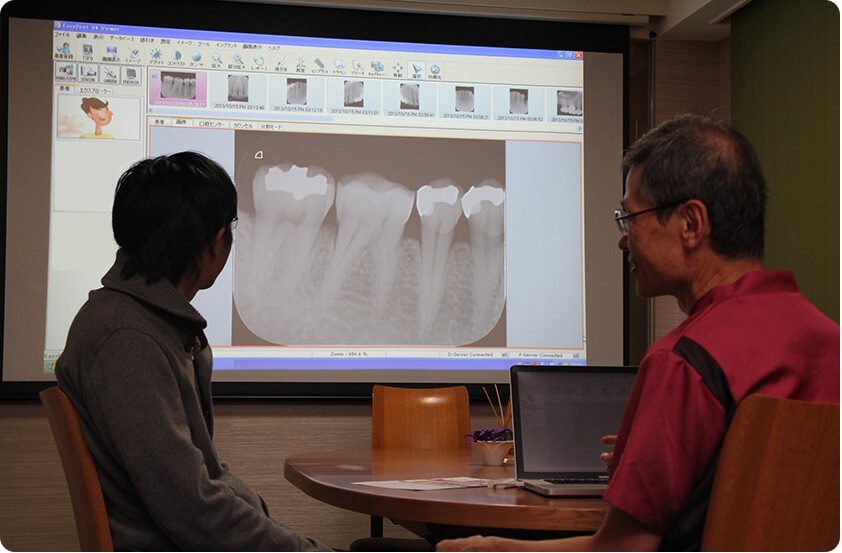Click the TIFF toolbar icon
The width and height of the screenshot is (842, 553).
pyautogui.click(x=87, y=51)
